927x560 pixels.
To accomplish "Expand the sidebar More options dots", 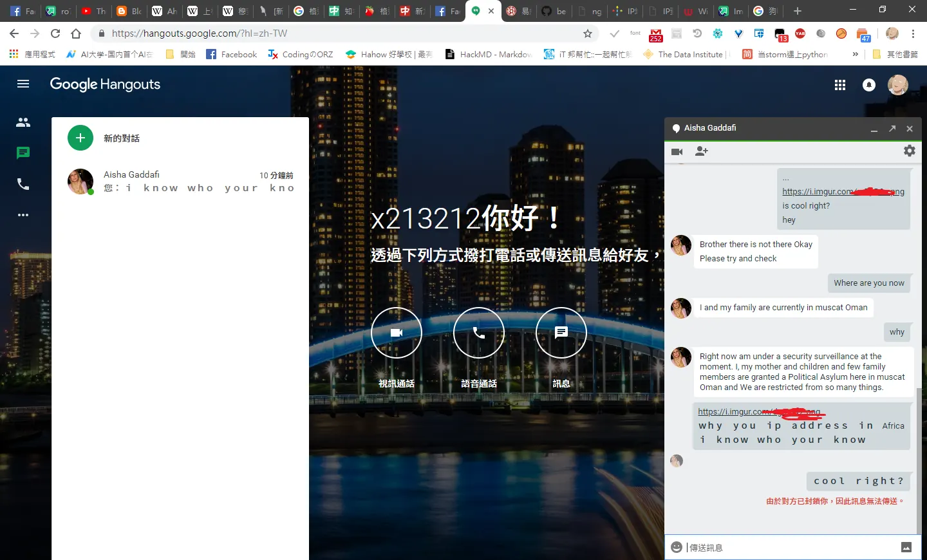I will (23, 215).
